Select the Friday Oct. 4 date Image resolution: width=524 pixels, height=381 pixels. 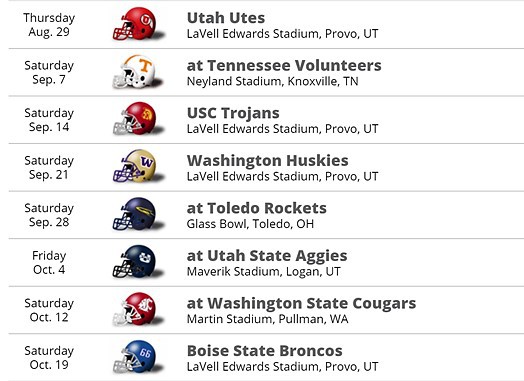point(49,263)
